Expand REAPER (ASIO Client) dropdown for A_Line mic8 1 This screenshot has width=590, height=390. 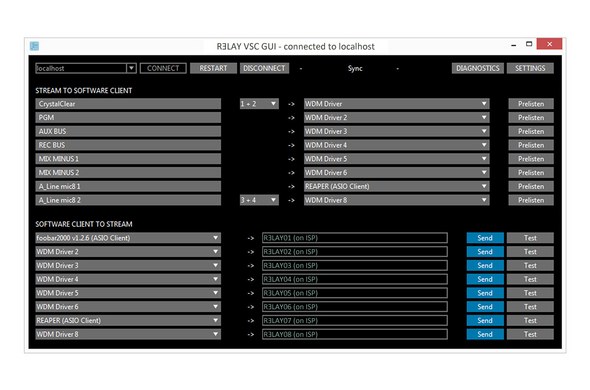(x=397, y=186)
